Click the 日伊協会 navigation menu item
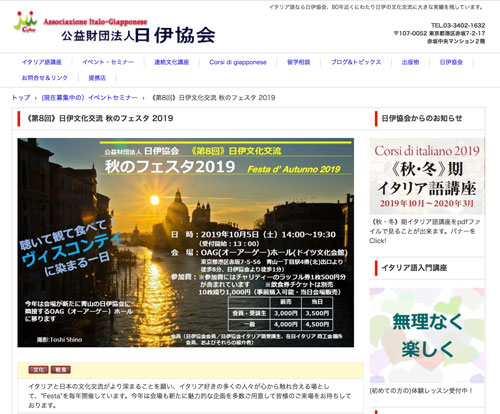This screenshot has width=500, height=414. tap(451, 62)
